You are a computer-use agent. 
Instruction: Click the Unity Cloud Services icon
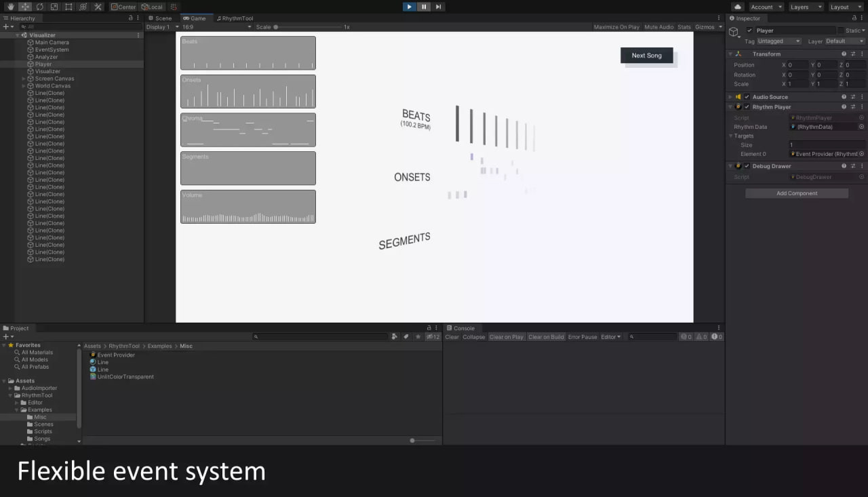coord(738,7)
